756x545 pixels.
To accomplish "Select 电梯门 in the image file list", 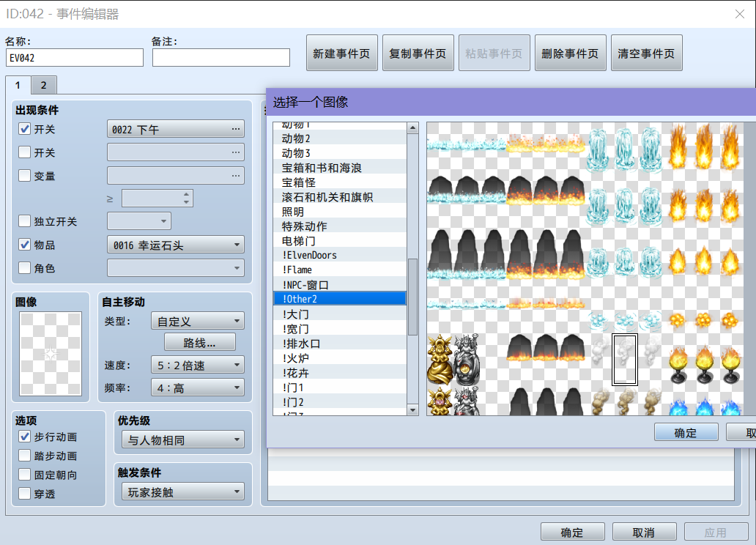I will tap(340, 241).
